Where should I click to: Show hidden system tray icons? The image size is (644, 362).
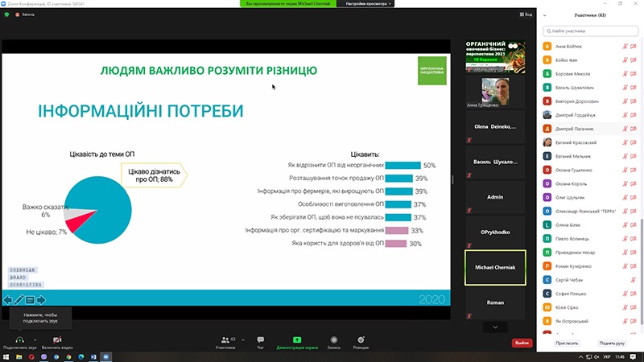[580, 357]
